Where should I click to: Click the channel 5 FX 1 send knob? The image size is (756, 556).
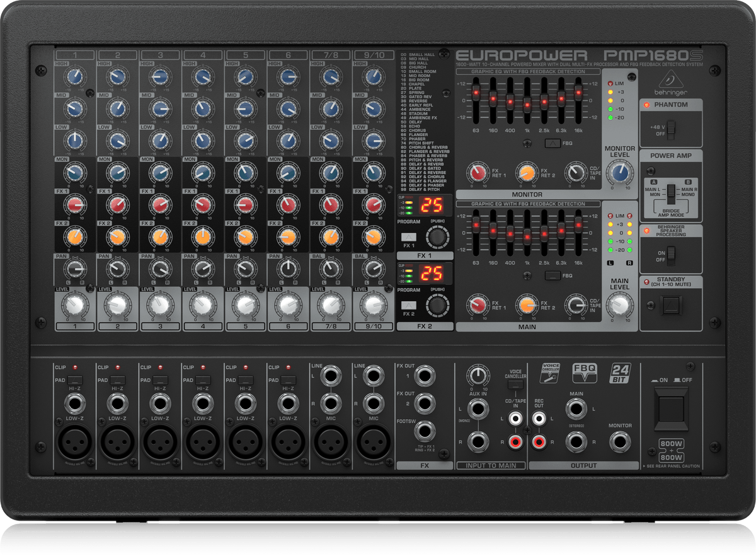coord(246,204)
